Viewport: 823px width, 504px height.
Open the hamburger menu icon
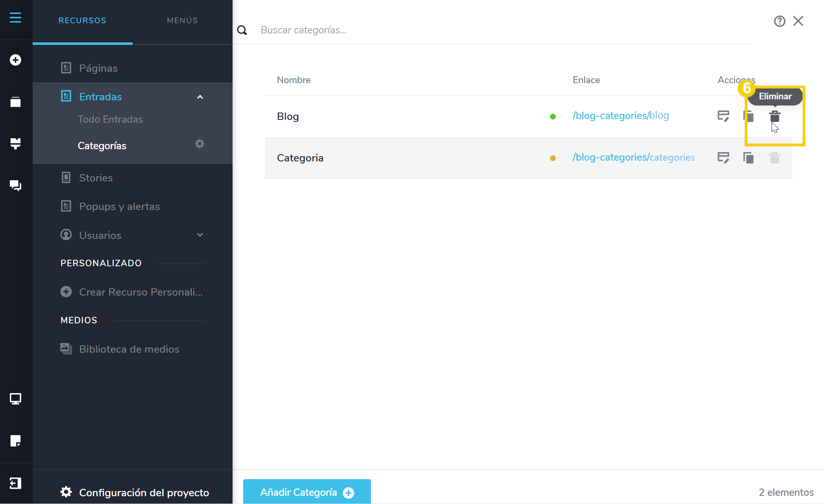pyautogui.click(x=16, y=18)
